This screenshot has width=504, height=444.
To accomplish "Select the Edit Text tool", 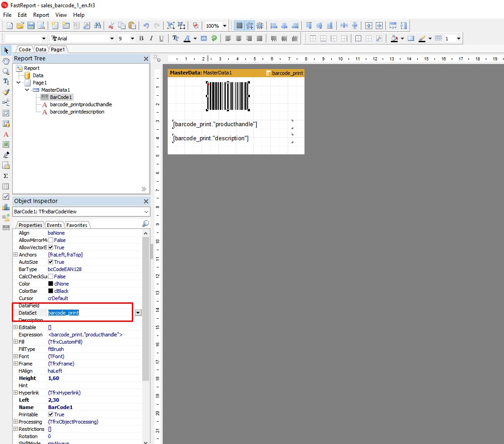I will click(6, 82).
